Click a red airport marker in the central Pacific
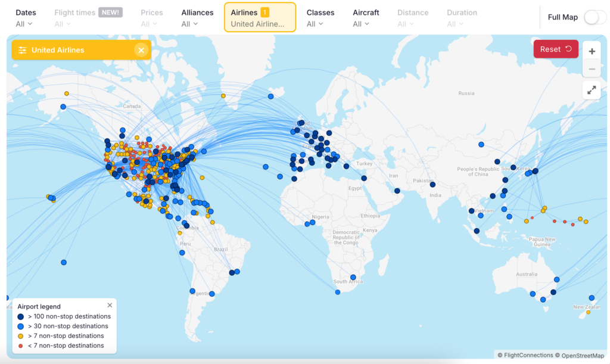 pos(564,220)
